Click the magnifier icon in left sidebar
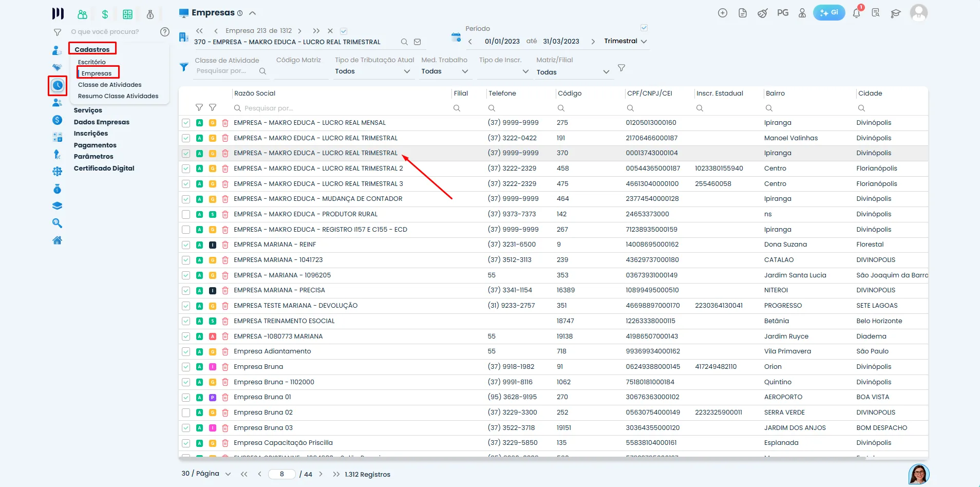 coord(58,223)
